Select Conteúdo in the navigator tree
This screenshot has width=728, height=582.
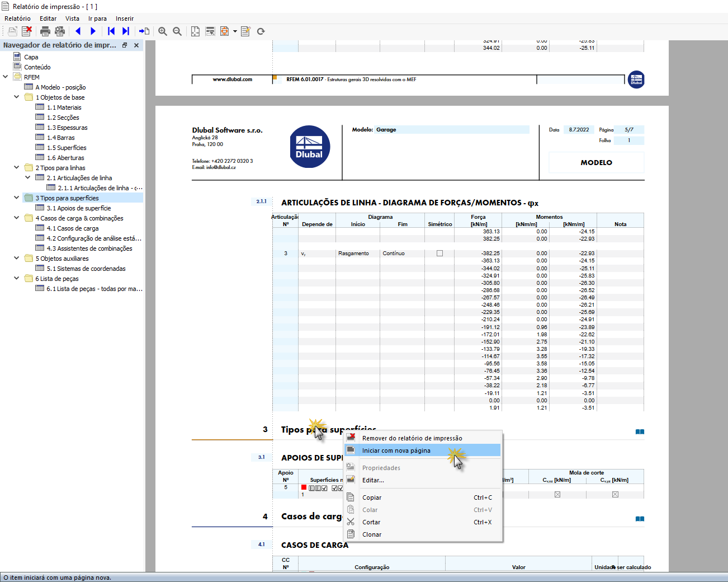click(37, 67)
